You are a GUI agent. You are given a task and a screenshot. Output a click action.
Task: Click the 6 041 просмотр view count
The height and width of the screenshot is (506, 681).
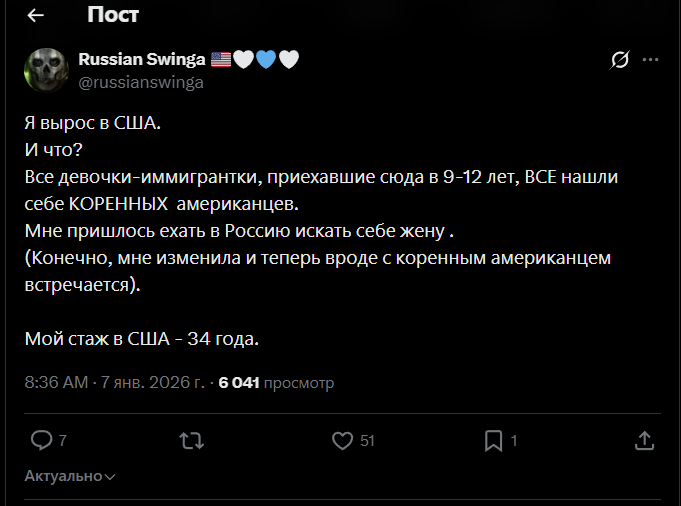click(276, 382)
